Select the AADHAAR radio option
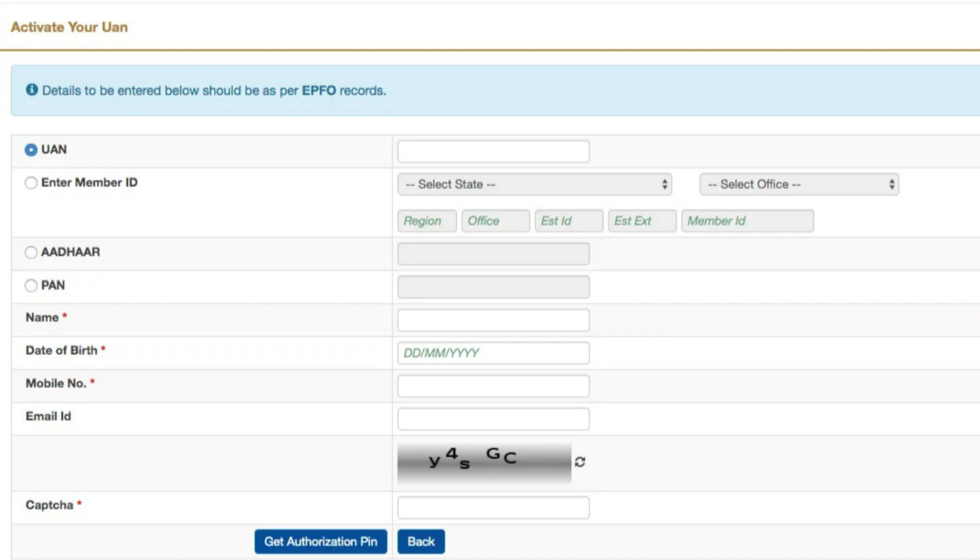The image size is (980, 560). tap(31, 252)
